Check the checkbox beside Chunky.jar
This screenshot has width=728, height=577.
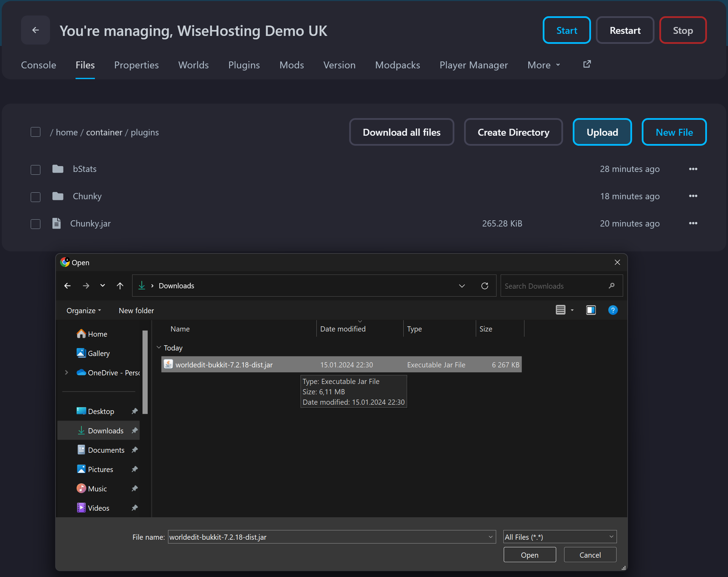coord(36,224)
